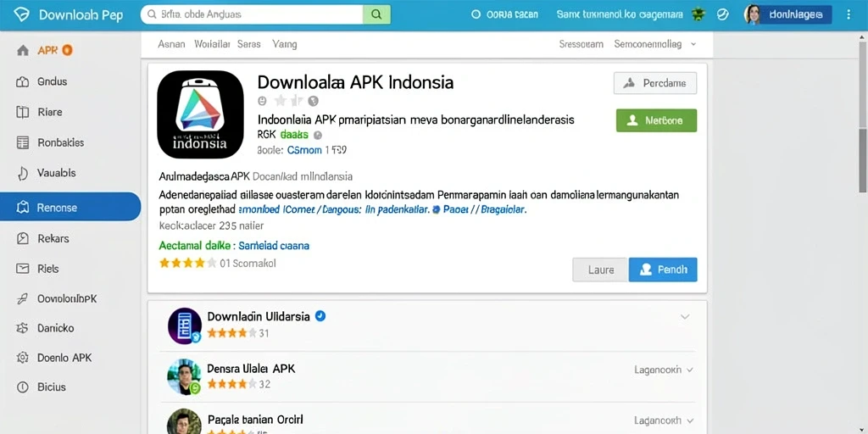Viewport: 868px width, 434px height.
Task: Click the blue Pendh button
Action: tap(663, 270)
